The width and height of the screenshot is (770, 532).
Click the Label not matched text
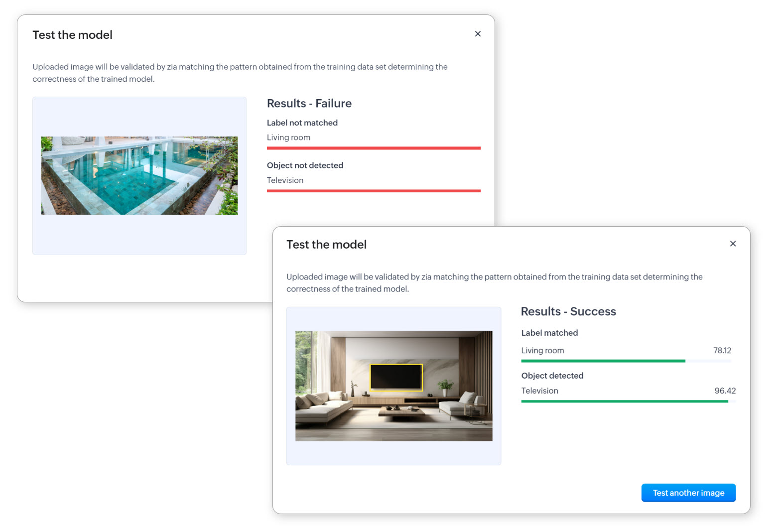pos(302,123)
